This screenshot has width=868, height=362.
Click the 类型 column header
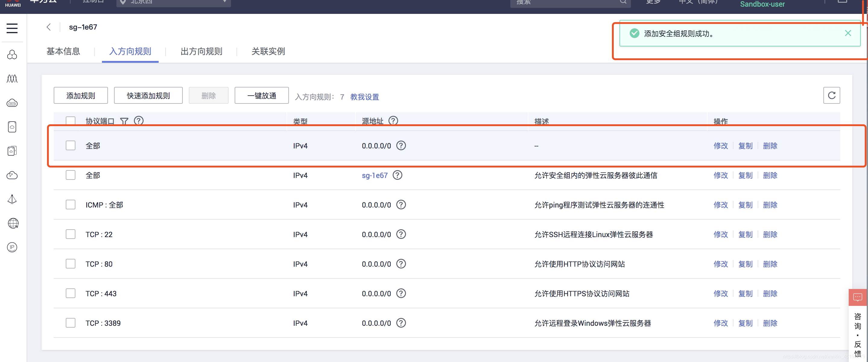300,121
